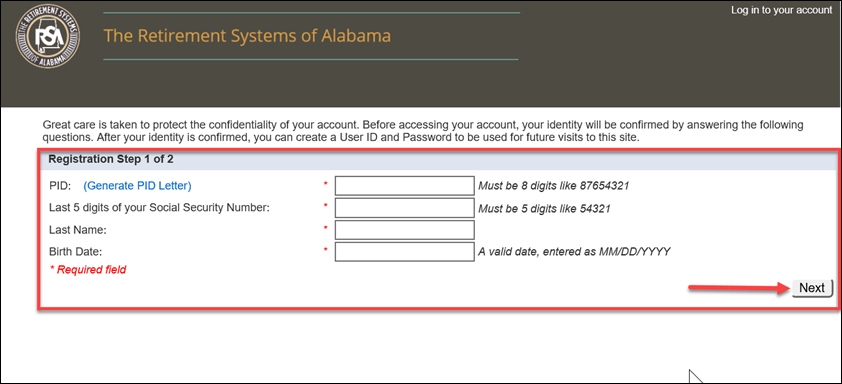Click the Last 5 digits of SSN label
842x384 pixels.
coord(159,207)
